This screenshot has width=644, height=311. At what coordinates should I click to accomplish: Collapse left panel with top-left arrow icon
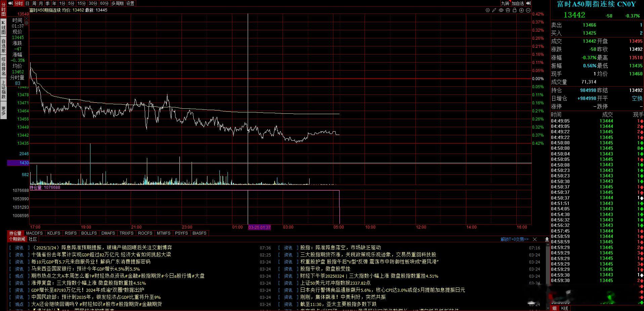[10, 3]
